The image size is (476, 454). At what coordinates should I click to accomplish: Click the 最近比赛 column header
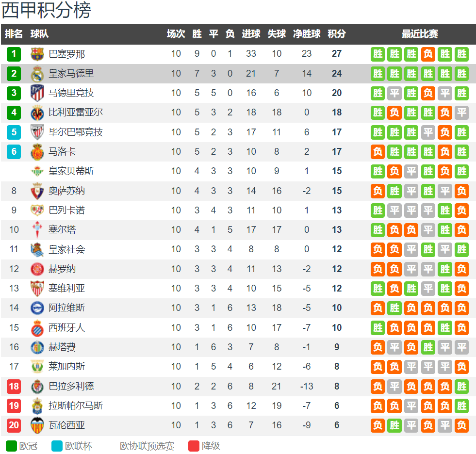[x=420, y=33]
